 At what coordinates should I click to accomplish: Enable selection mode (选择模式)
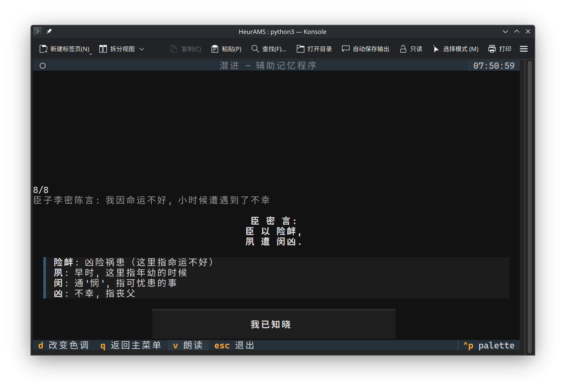coord(436,49)
